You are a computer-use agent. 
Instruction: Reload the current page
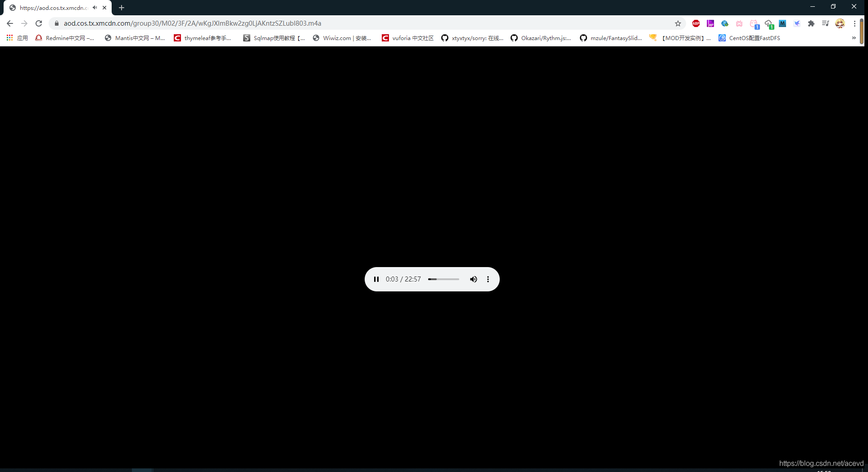[39, 23]
